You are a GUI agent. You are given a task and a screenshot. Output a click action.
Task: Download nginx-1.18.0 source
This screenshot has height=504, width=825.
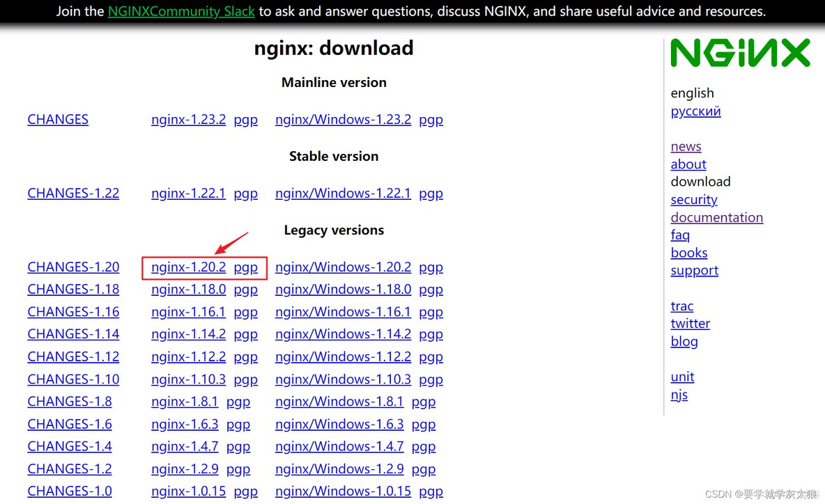pos(188,289)
